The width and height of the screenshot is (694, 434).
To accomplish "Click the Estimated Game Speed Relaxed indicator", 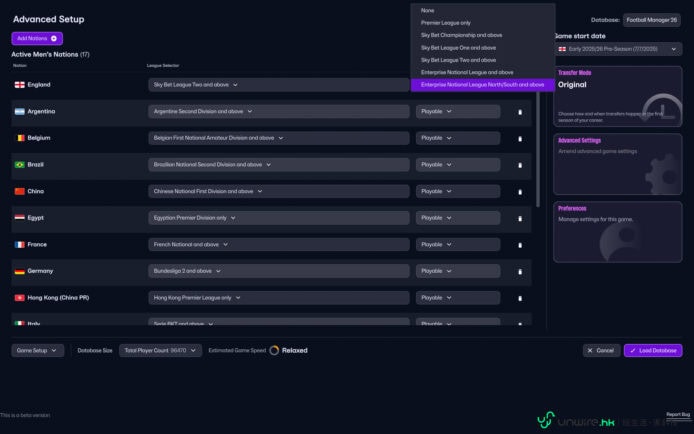I will coord(288,350).
